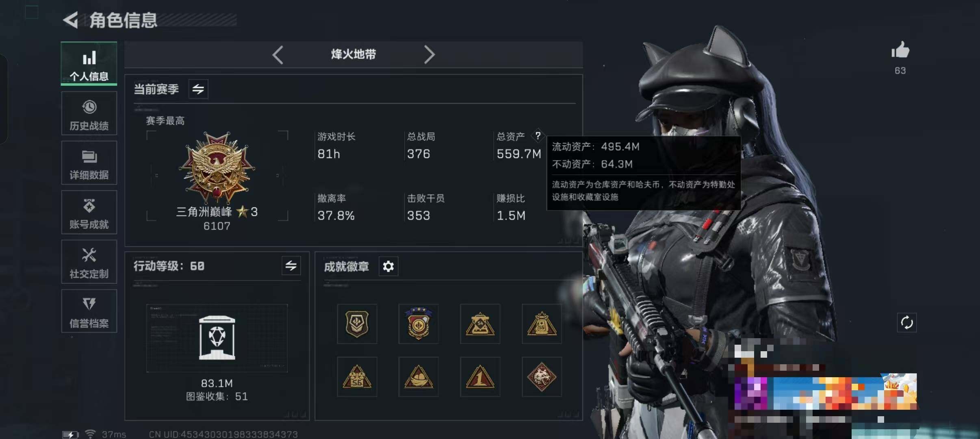
Task: Open the 个人信息 tab
Action: (x=89, y=63)
